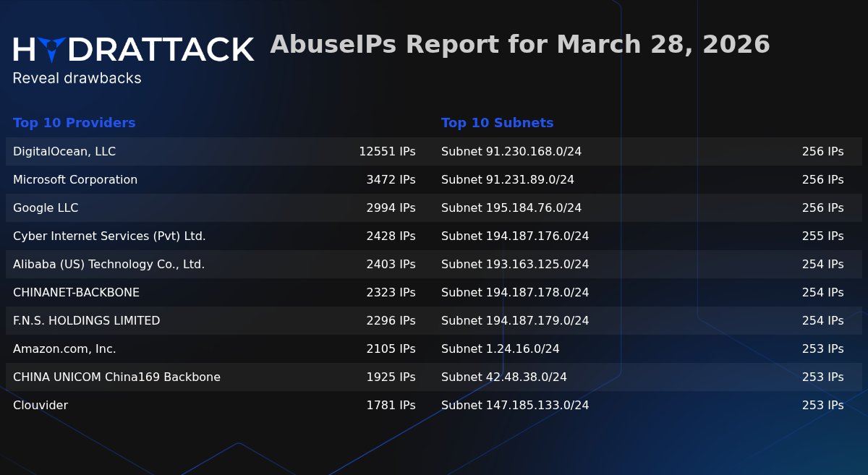Click Subnet 194.187.176.0/24 entry
The width and height of the screenshot is (868, 475).
[514, 236]
